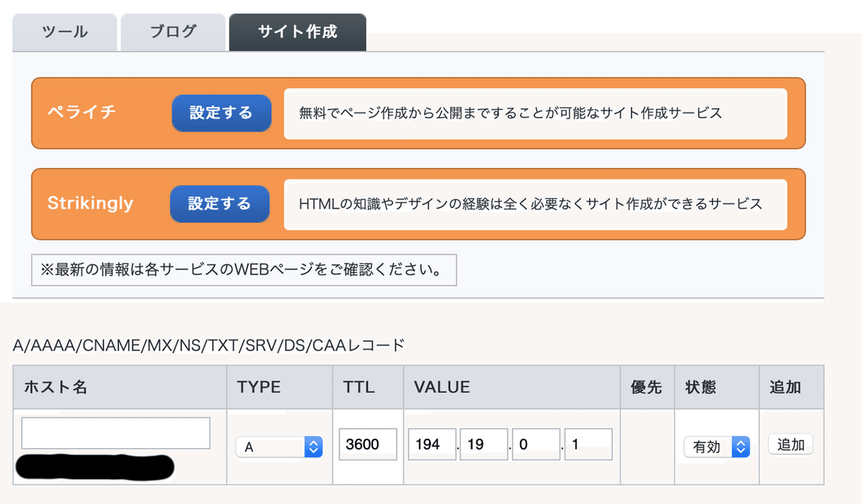Click the ペライチ service name label
862x504 pixels.
pyautogui.click(x=82, y=113)
